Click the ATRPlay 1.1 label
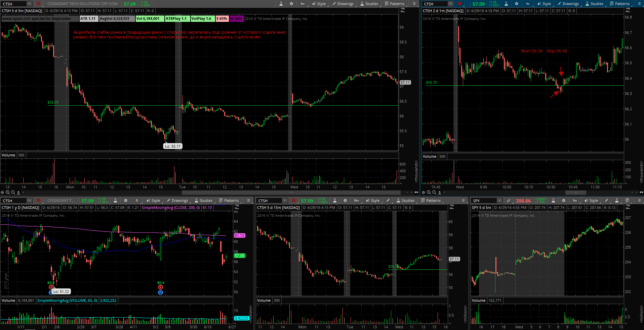 (177, 19)
